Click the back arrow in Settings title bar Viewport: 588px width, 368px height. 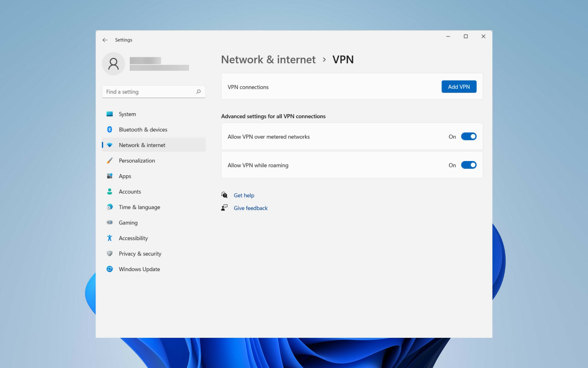pyautogui.click(x=105, y=40)
